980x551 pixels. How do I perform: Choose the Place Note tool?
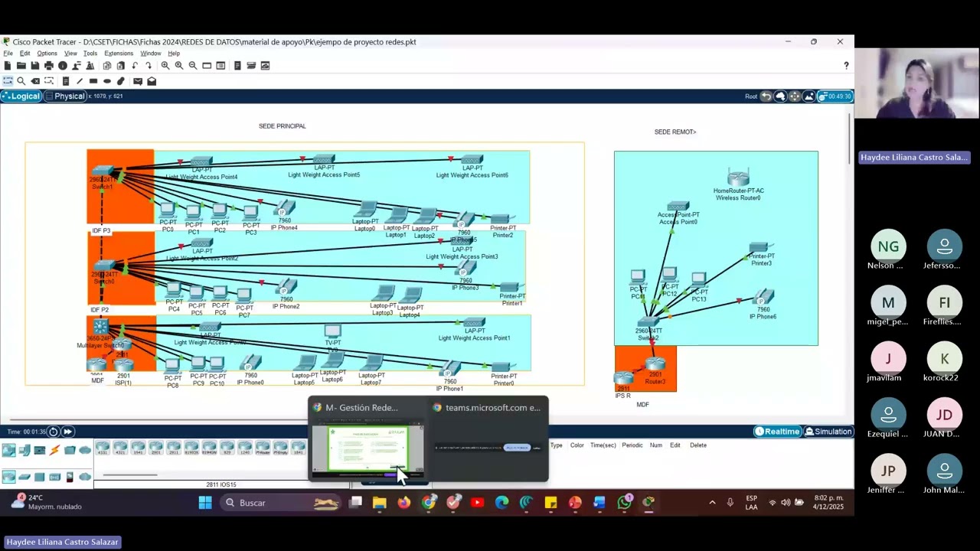[x=66, y=81]
